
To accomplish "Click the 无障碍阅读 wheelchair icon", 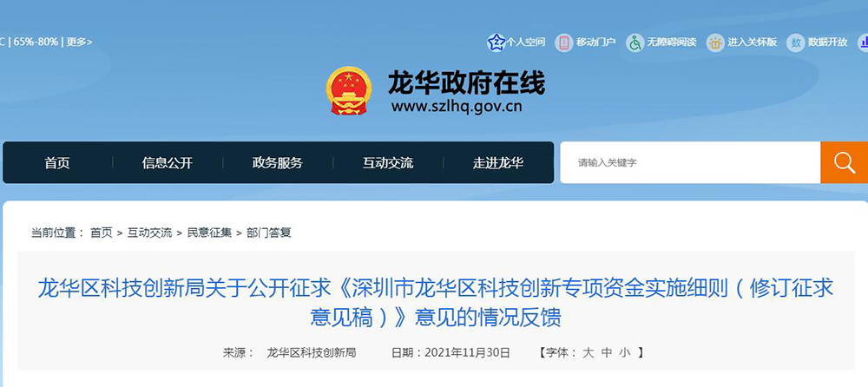I will click(635, 42).
